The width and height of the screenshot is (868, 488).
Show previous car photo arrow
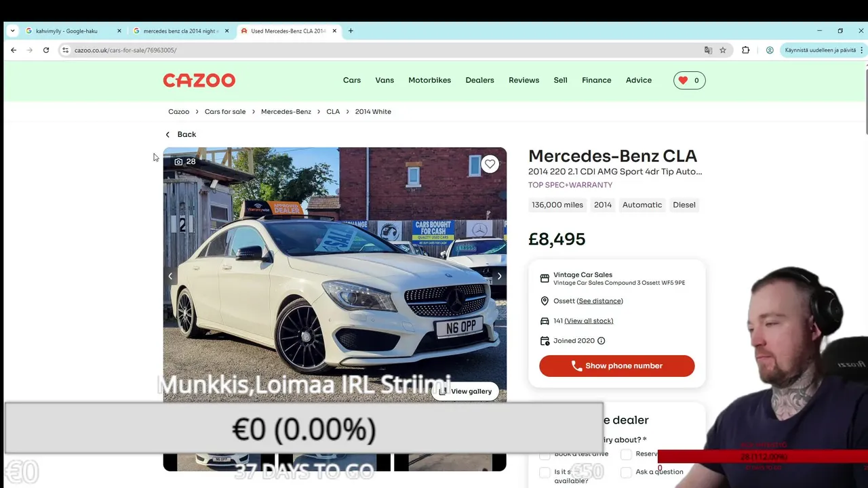[170, 276]
